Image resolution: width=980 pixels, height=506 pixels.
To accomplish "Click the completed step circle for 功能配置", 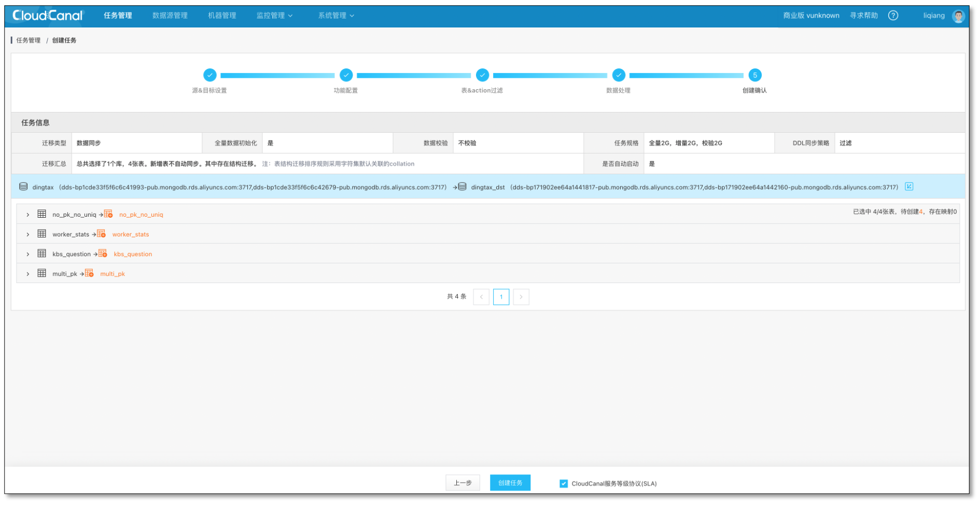I will (346, 75).
